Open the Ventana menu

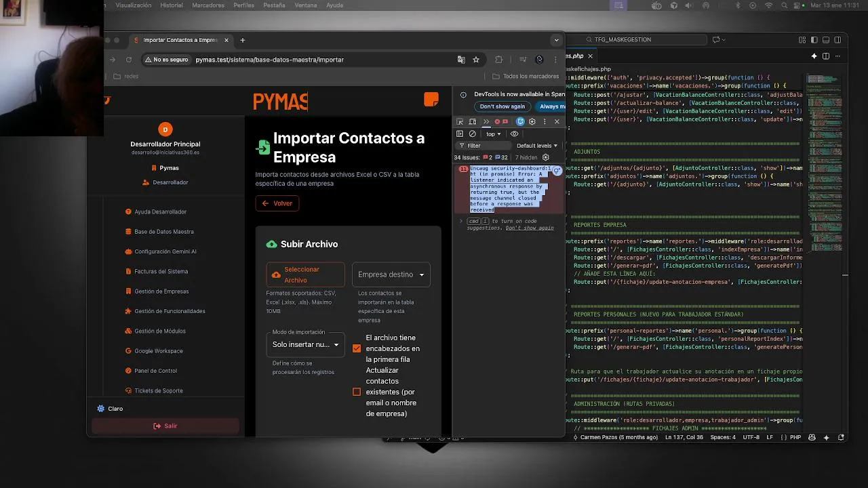click(306, 5)
